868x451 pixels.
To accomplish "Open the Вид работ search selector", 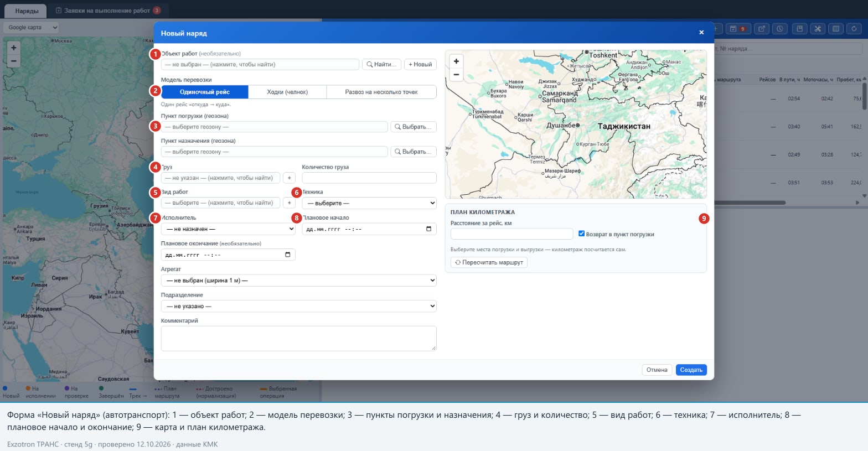I will coord(220,203).
